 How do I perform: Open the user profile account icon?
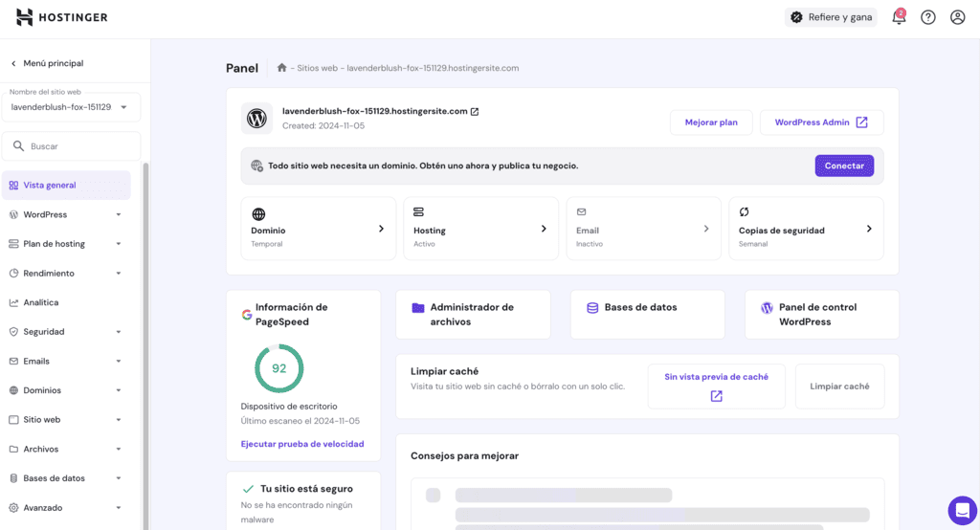pos(957,17)
